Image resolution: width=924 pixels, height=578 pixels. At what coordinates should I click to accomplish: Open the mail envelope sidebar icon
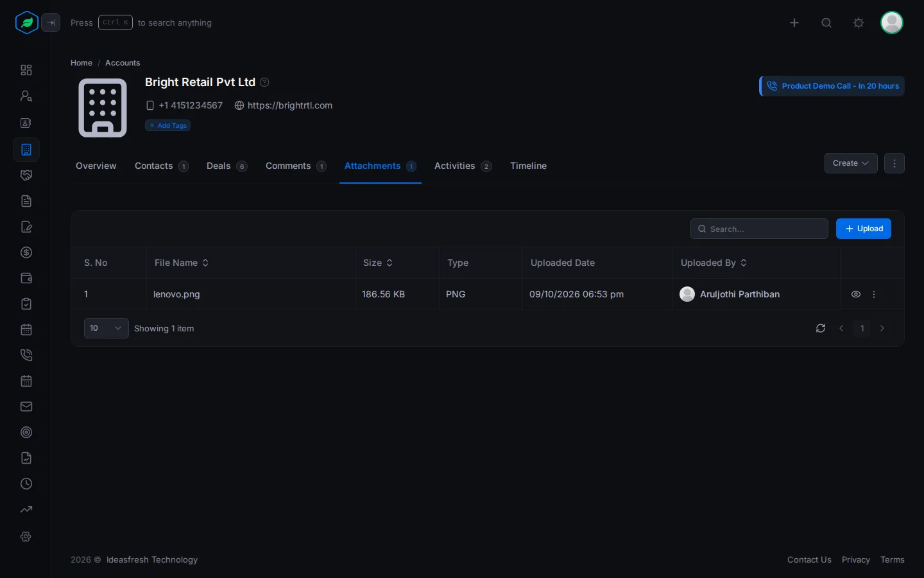pyautogui.click(x=26, y=407)
